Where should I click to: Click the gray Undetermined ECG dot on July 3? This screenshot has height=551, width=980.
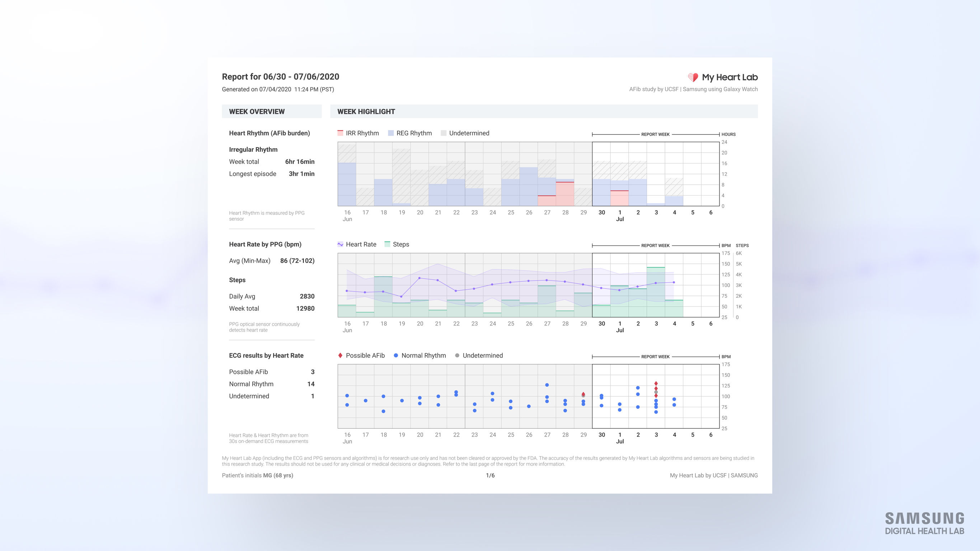[x=656, y=392]
